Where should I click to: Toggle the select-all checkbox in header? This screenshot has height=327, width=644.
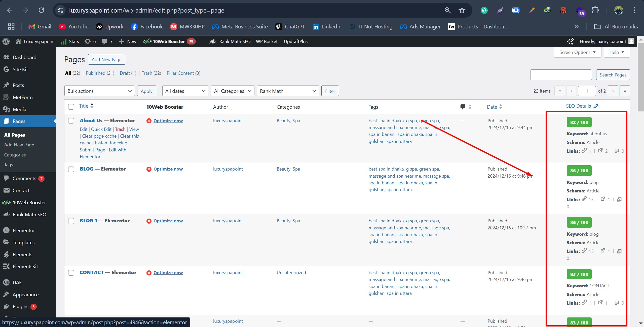[71, 107]
